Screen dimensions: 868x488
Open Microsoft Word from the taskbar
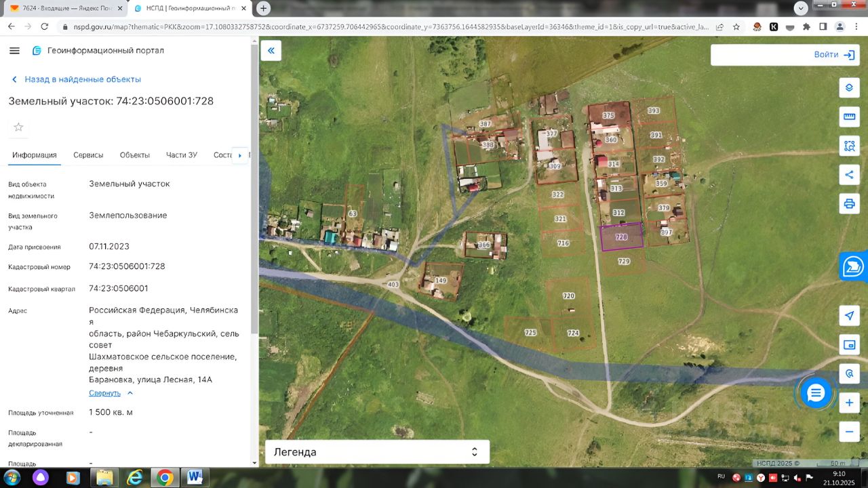(x=195, y=477)
